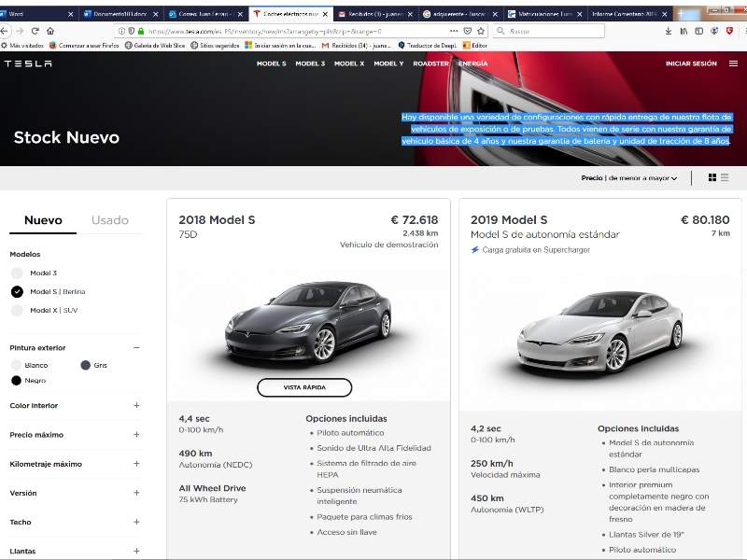This screenshot has width=747, height=560.
Task: Close the Coches eléctricos Tesla tab
Action: (x=325, y=14)
